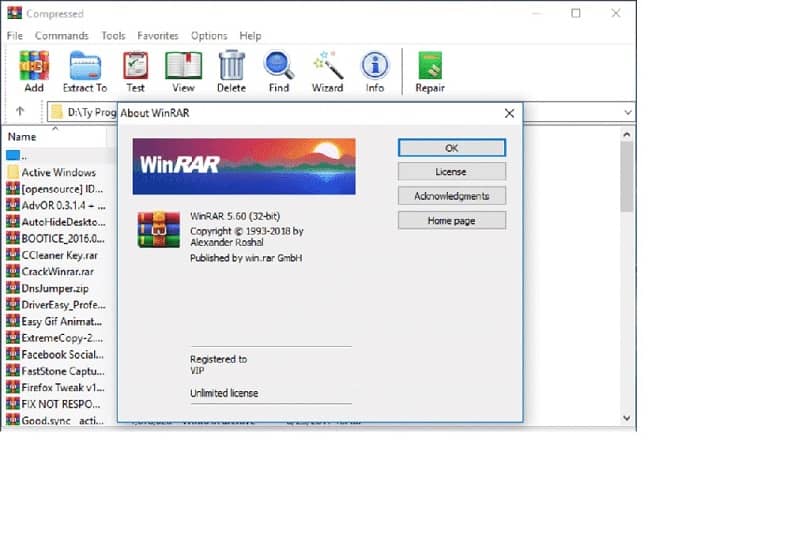Click the Active Windows folder icon
The width and height of the screenshot is (806, 546).
(x=13, y=172)
